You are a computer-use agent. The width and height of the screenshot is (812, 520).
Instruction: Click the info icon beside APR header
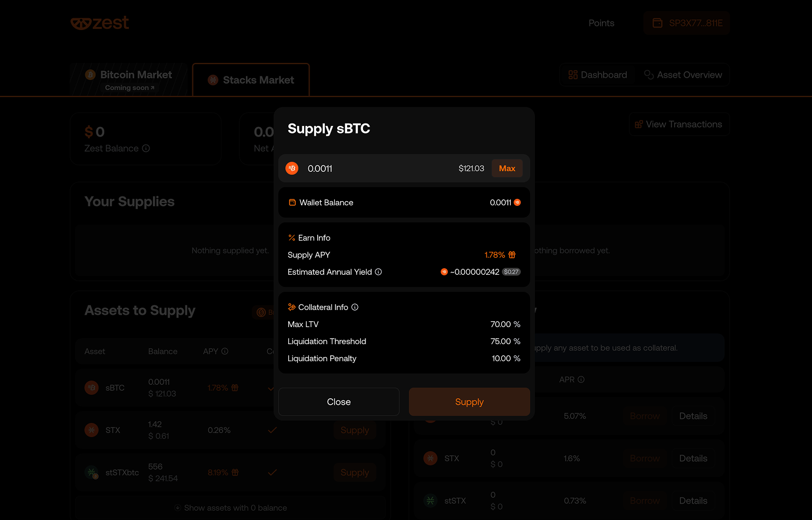[581, 379]
